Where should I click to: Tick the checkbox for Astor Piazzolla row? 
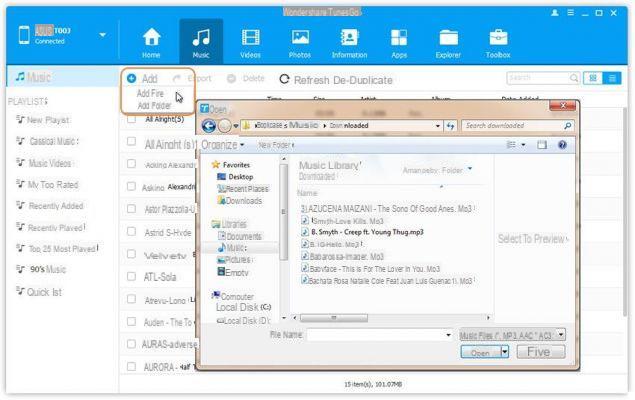coord(131,209)
